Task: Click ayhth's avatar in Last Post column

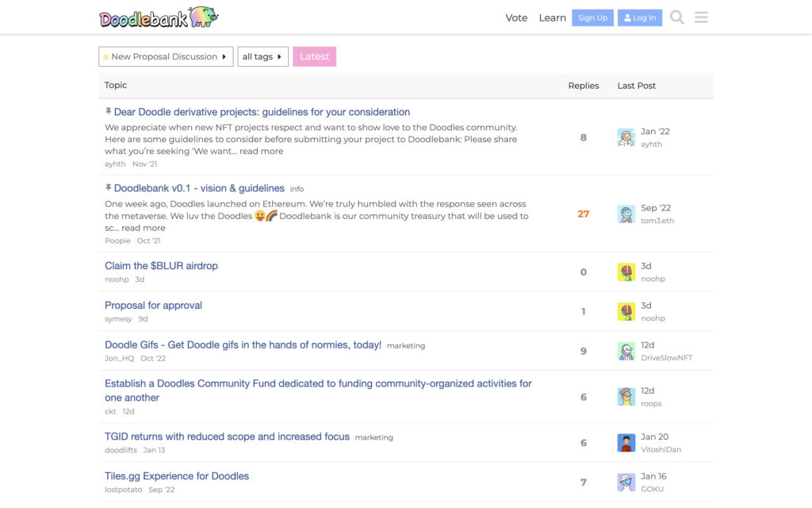Action: tap(626, 137)
